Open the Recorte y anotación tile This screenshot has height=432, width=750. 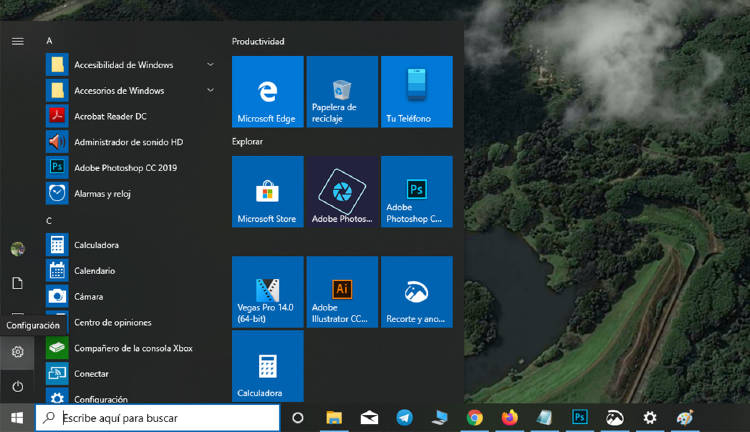(417, 292)
